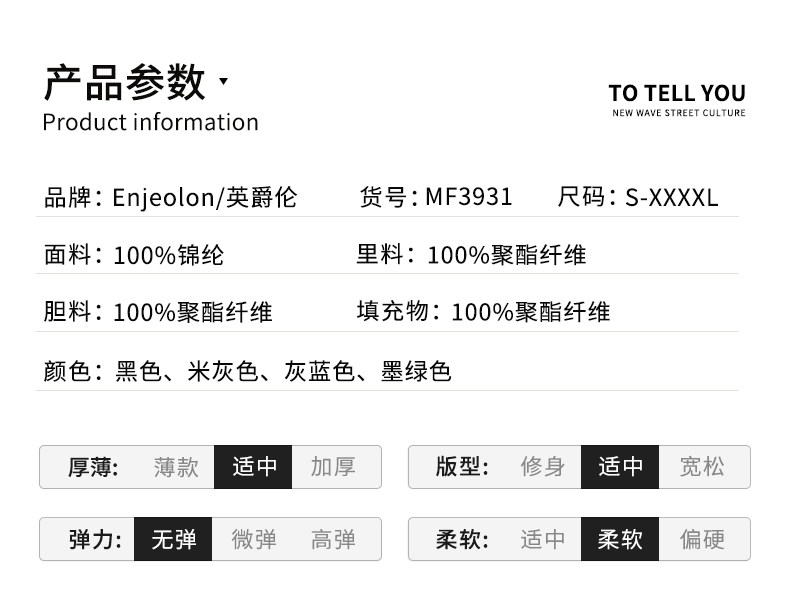Select 适中 in the 柔软 softness row
The image size is (790, 604).
pos(543,540)
